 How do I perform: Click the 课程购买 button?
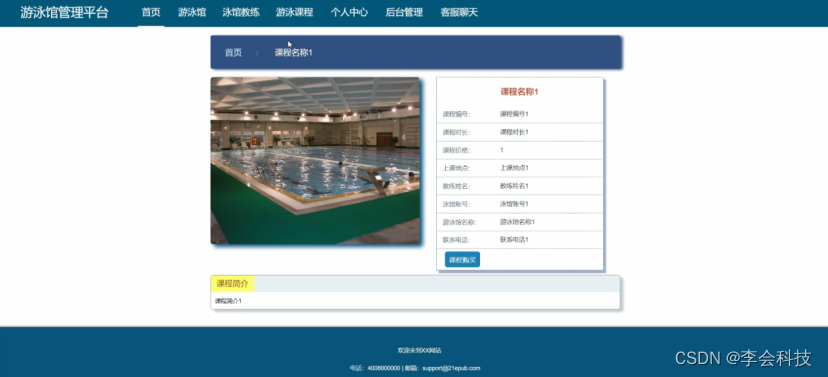pyautogui.click(x=462, y=260)
